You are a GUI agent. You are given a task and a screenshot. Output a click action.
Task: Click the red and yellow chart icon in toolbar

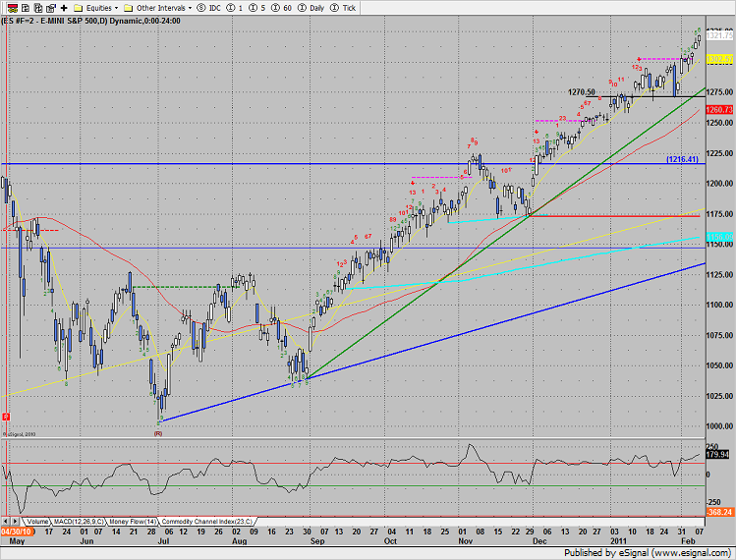13,8
